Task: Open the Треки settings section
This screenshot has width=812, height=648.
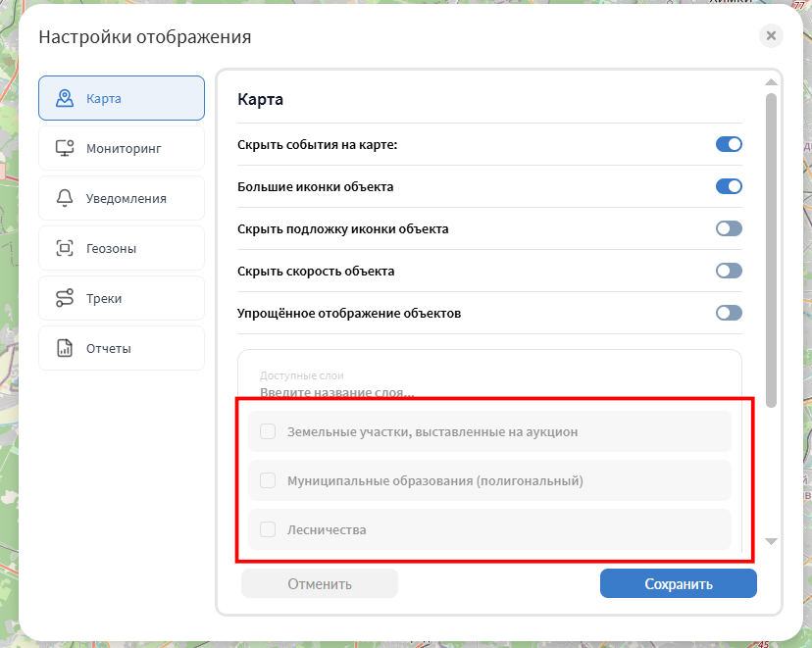Action: [122, 298]
